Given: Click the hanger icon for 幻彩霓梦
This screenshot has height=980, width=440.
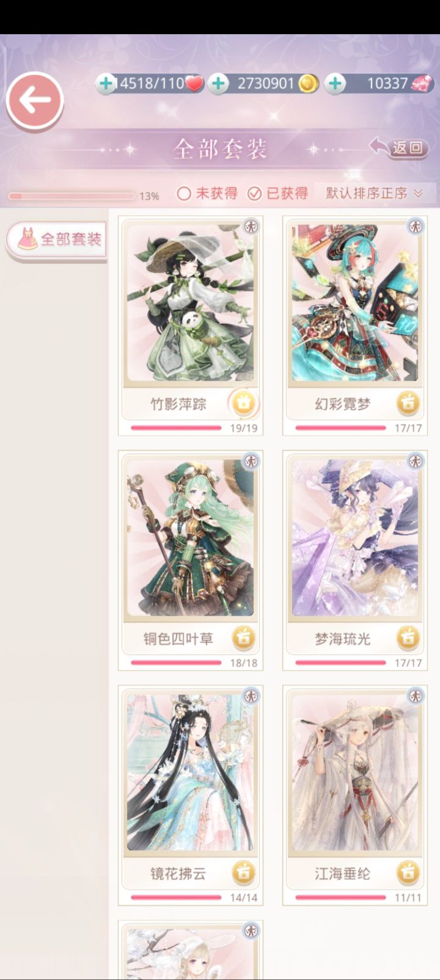Looking at the screenshot, I should pos(408,403).
